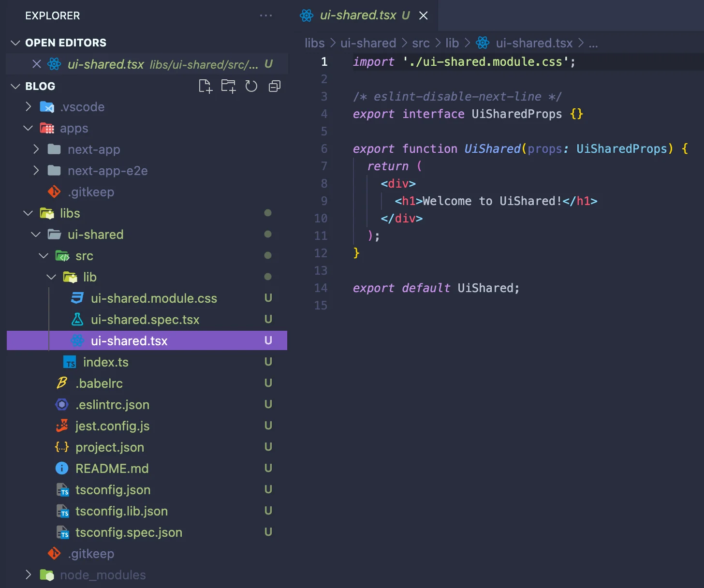Click the Babel icon next to .babelrc
This screenshot has height=588, width=704.
(x=62, y=383)
